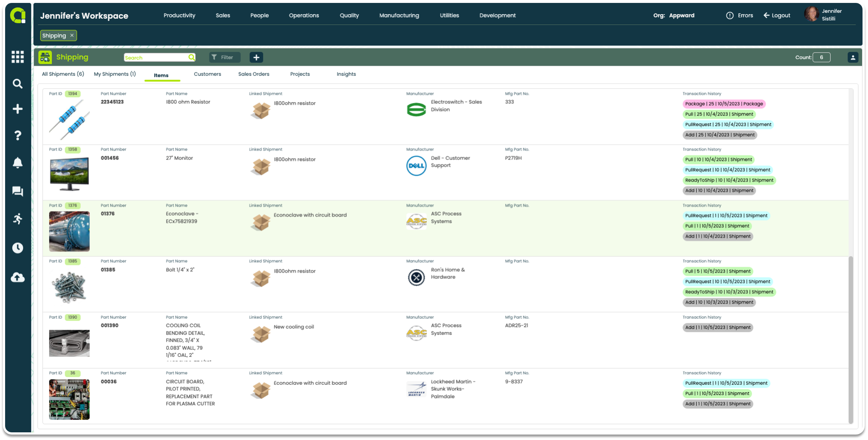Click 'Pull | 5 | 10/5/2023 | Shipment' tag

tap(718, 271)
